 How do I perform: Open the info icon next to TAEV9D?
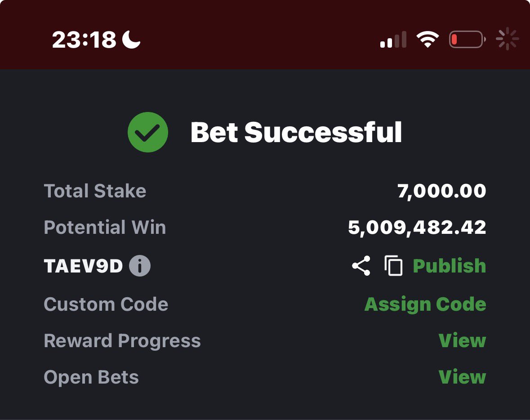pos(140,266)
